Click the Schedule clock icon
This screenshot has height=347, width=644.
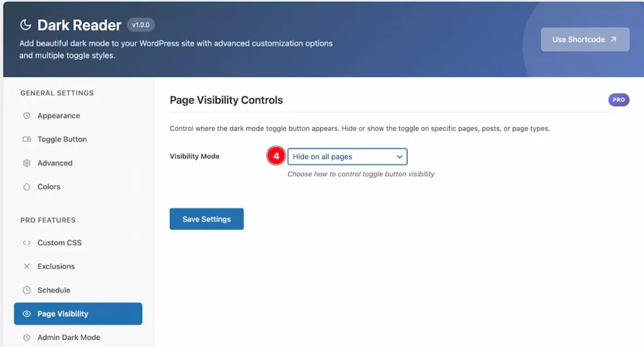coord(26,290)
